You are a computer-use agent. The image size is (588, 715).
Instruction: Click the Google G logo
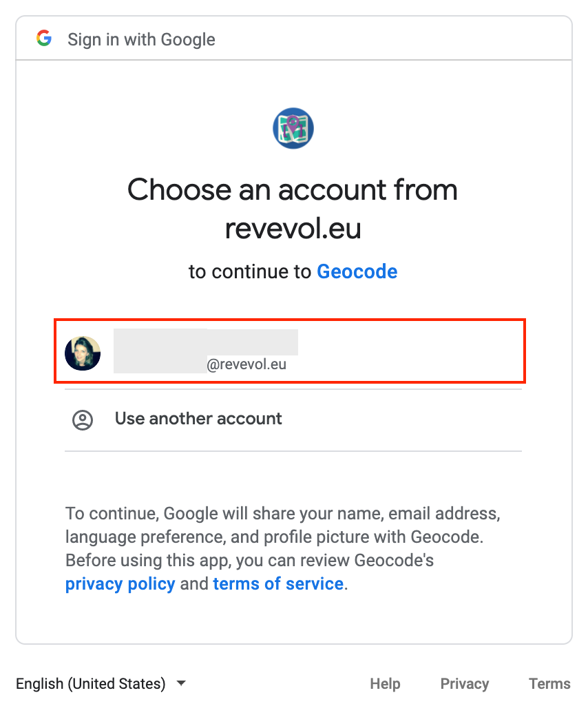44,39
